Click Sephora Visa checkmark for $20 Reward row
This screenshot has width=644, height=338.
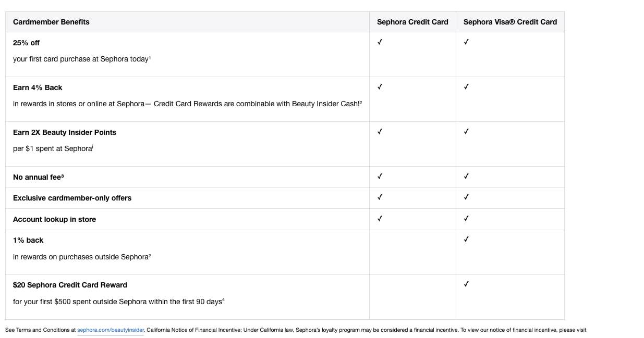tap(466, 284)
